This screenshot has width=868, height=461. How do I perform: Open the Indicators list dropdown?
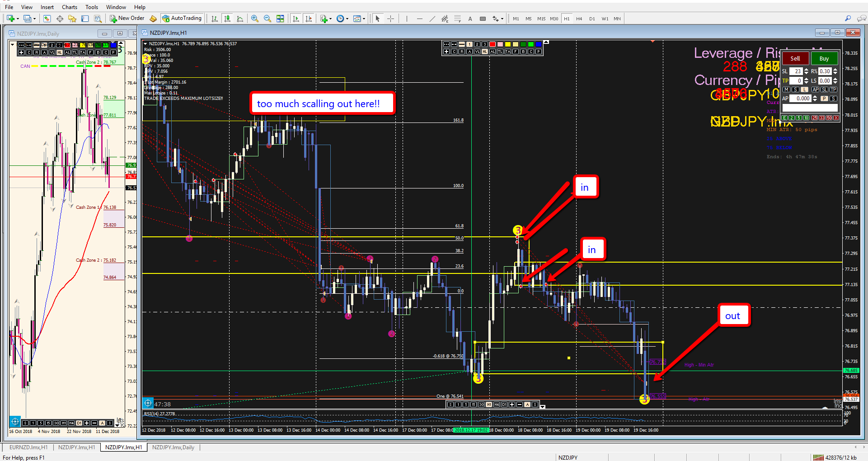coord(326,19)
